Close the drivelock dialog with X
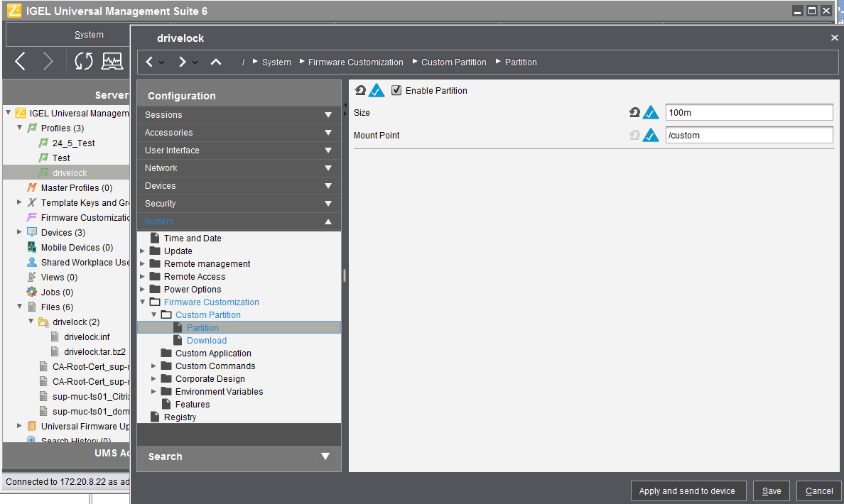 [x=834, y=38]
